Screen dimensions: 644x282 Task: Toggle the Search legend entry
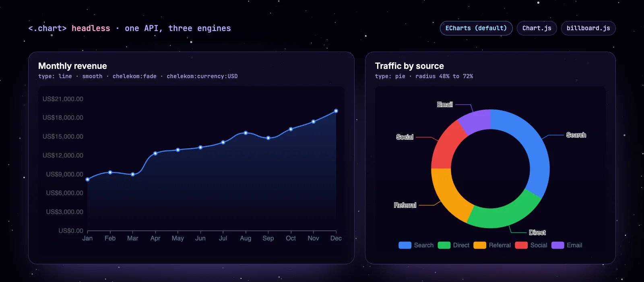(416, 245)
